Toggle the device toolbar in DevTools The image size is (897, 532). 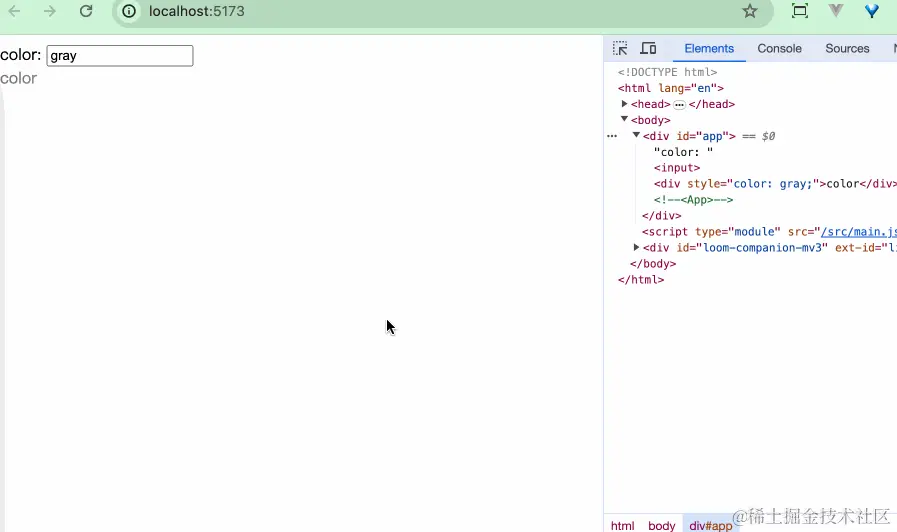[x=648, y=49]
